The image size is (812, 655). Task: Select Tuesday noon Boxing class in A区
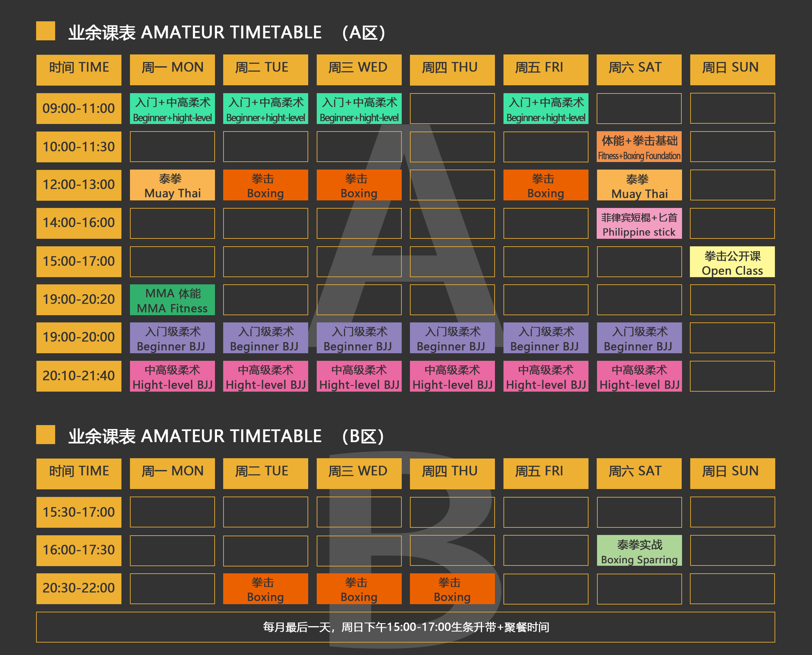266,185
